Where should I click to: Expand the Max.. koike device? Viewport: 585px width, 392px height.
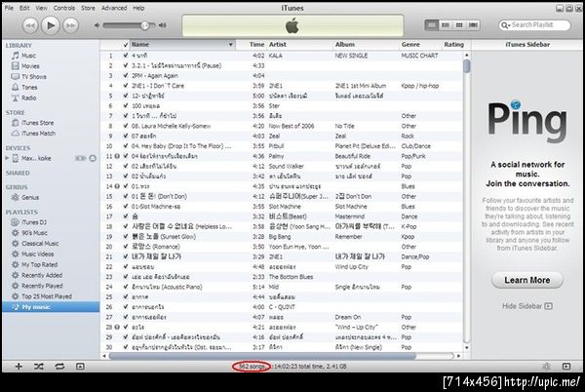(7, 158)
